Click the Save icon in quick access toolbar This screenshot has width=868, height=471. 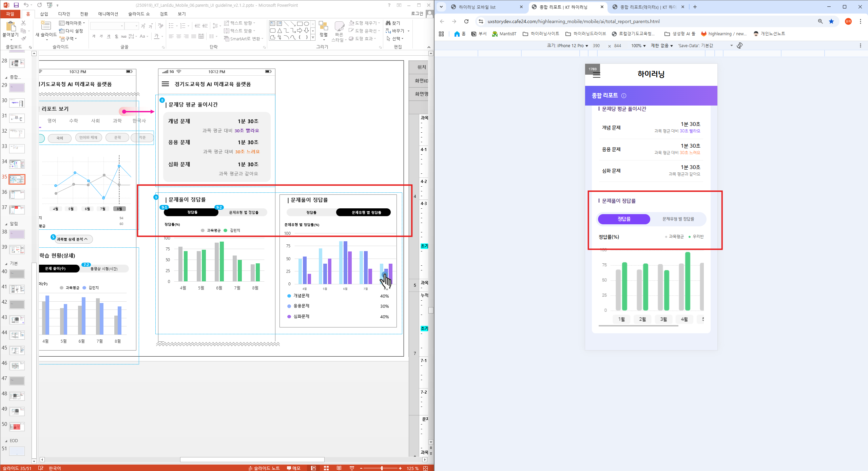(16, 5)
